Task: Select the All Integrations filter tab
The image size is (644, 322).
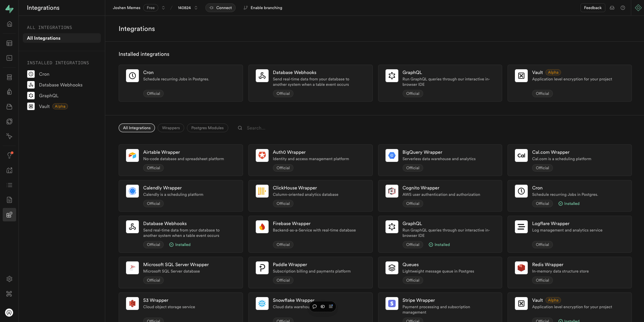Action: point(137,128)
